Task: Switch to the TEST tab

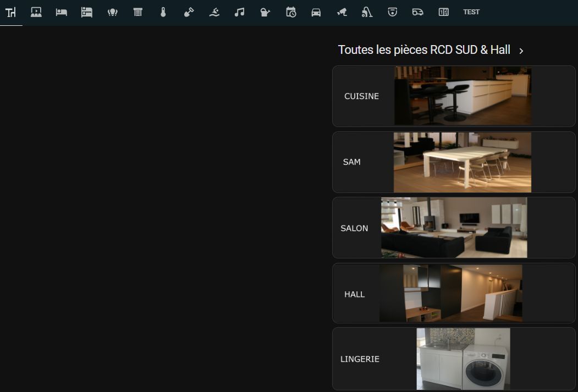Action: (471, 12)
